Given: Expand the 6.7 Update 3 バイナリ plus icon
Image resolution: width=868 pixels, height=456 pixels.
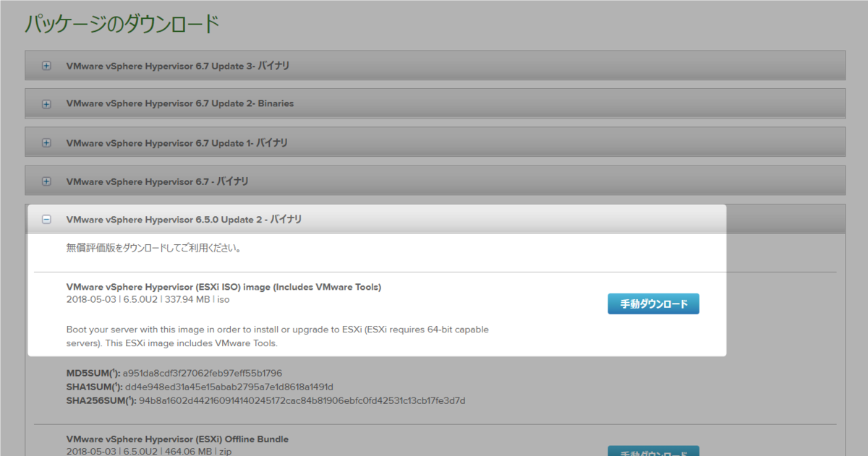Looking at the screenshot, I should click(x=46, y=66).
